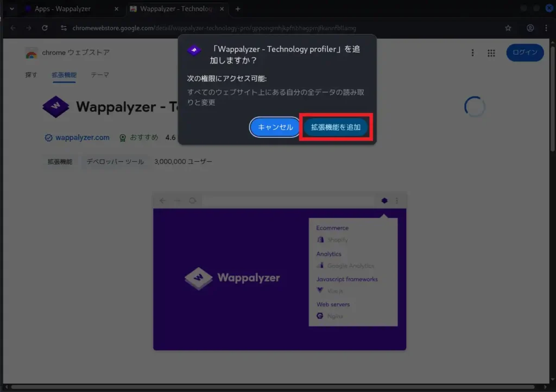Open the Chrome three-dot browser menu
Image resolution: width=556 pixels, height=392 pixels.
pos(546,28)
